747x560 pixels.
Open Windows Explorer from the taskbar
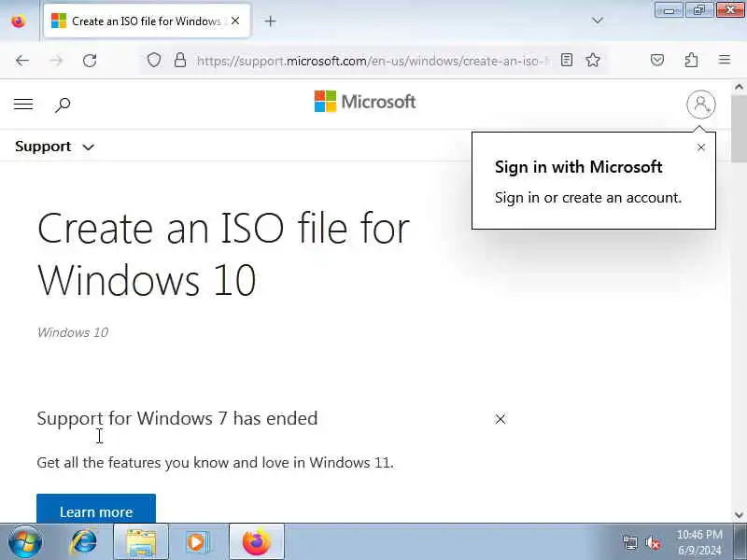[x=141, y=542]
